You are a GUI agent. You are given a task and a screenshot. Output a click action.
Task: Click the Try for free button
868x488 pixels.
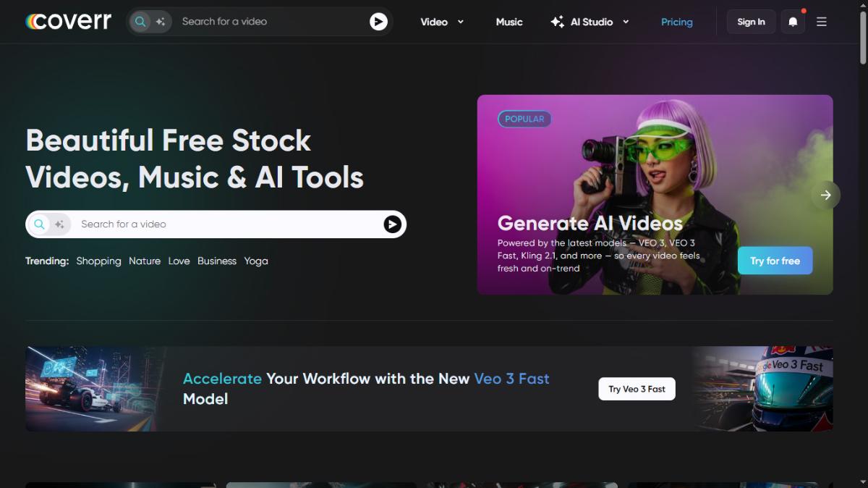coord(775,261)
